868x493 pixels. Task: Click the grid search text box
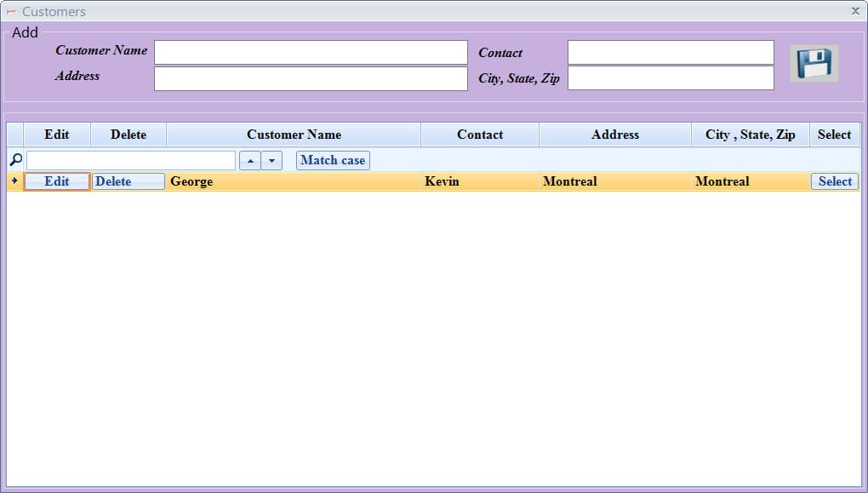pos(131,161)
